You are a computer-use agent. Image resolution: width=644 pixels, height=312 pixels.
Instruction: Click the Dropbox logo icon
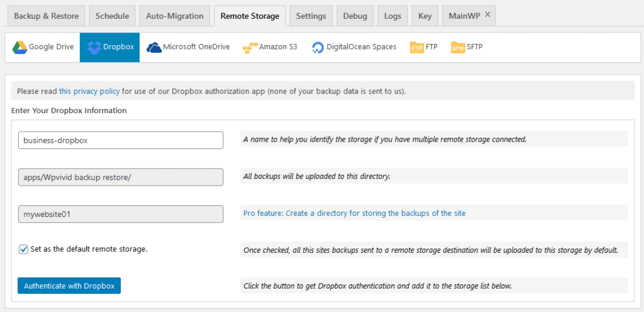(94, 48)
